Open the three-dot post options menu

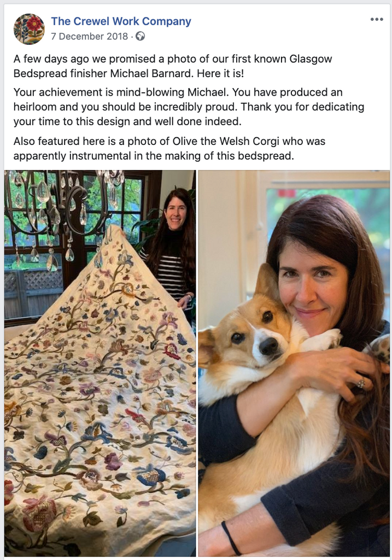pos(377,19)
